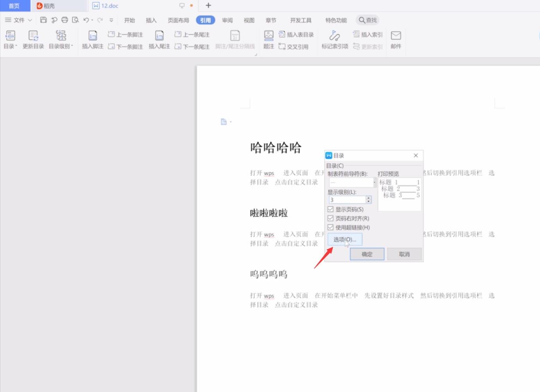Image resolution: width=540 pixels, height=392 pixels.
Task: Open 目录级别 level tool
Action: click(61, 40)
